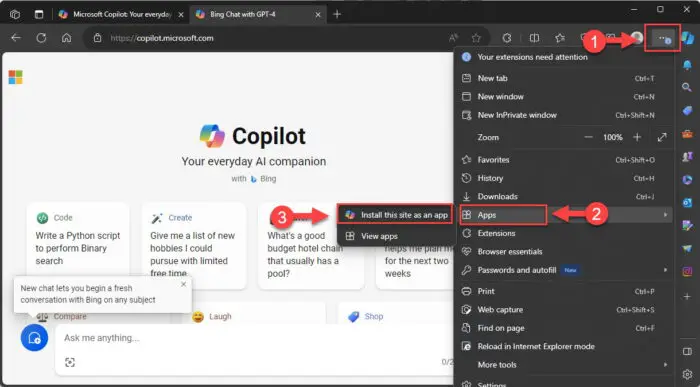The width and height of the screenshot is (700, 387).
Task: Close the Microsoft Copilot tab
Action: pos(181,15)
